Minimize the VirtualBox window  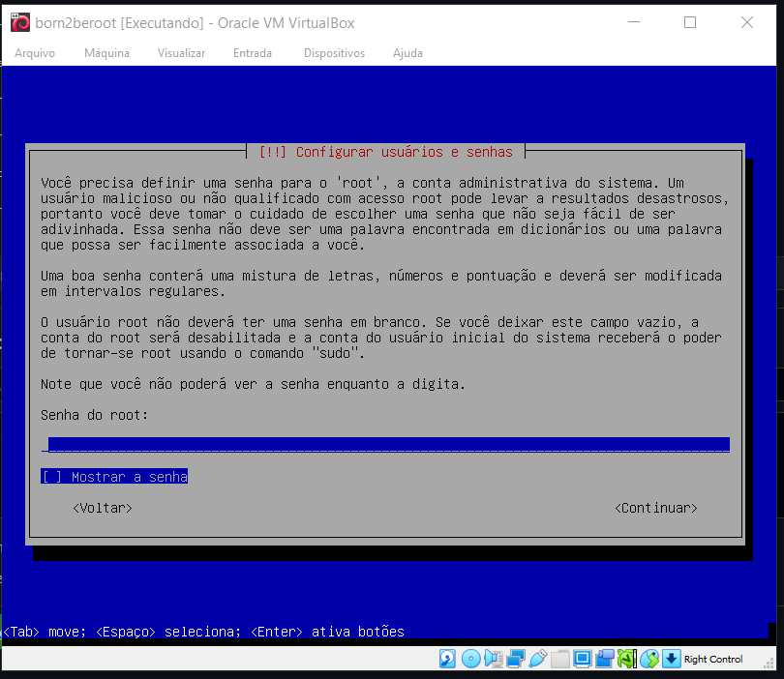634,22
